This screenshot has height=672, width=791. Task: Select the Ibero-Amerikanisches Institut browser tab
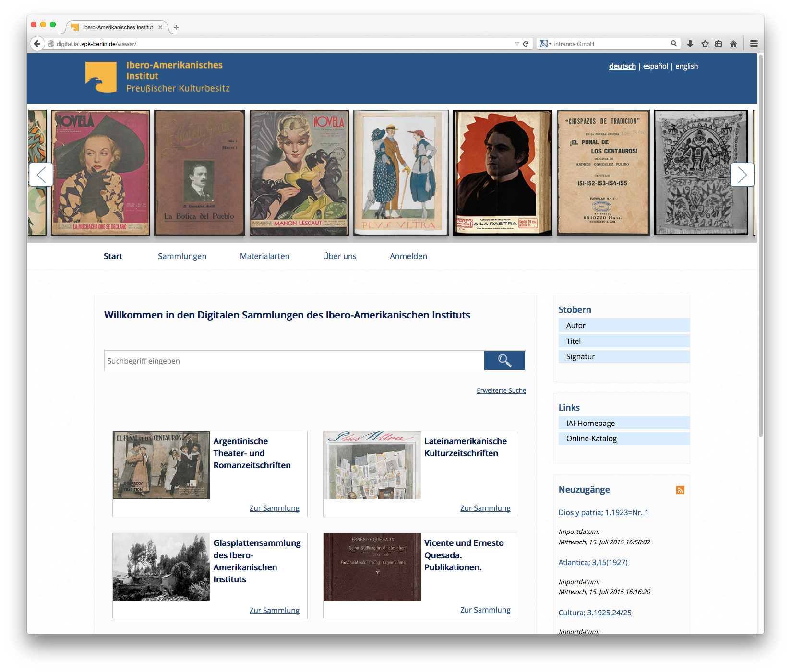coord(118,27)
